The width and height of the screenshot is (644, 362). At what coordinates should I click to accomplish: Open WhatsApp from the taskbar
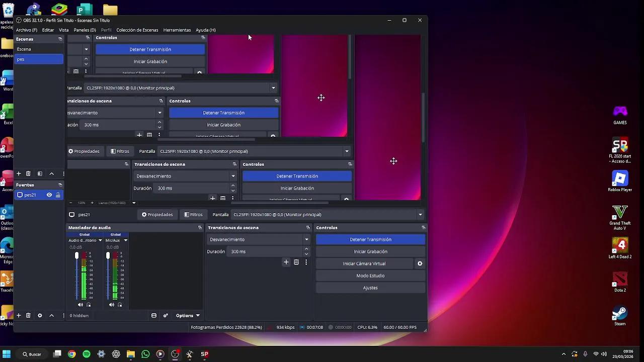click(x=145, y=354)
